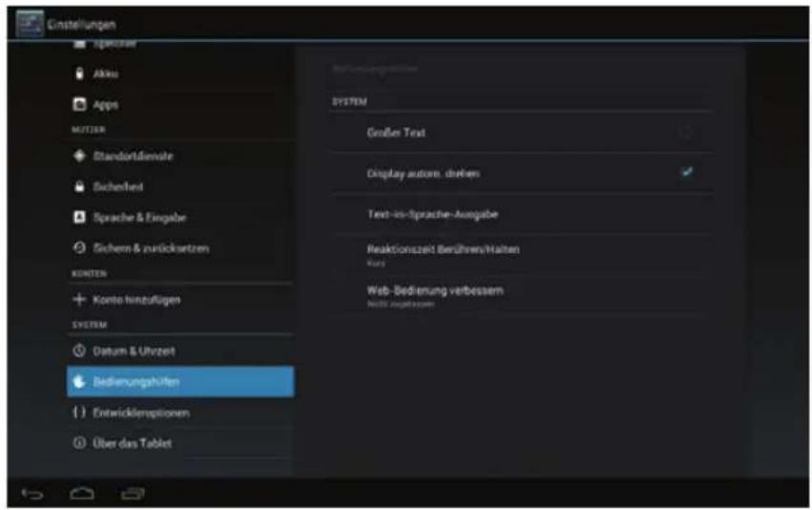
Task: Click the Über das Tablet info icon
Action: click(x=79, y=443)
